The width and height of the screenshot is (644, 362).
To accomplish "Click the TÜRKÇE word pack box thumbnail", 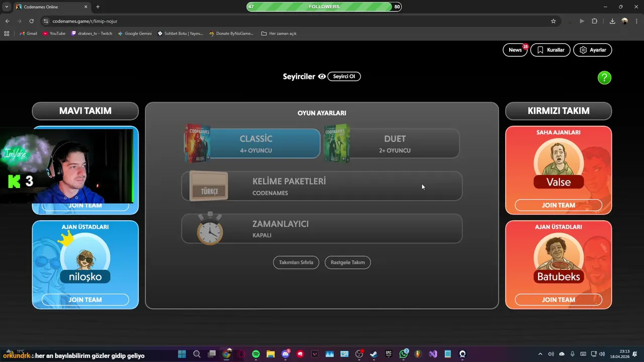I will coord(209,186).
